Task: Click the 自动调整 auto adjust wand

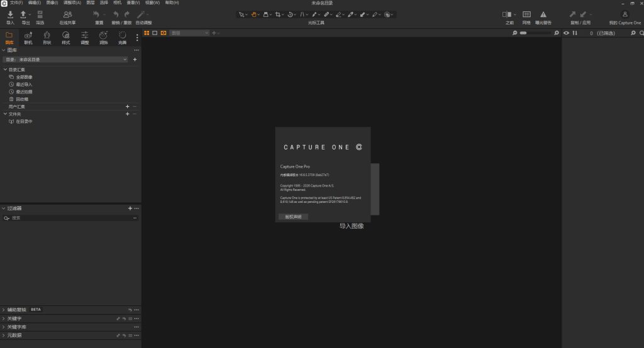Action: point(141,15)
